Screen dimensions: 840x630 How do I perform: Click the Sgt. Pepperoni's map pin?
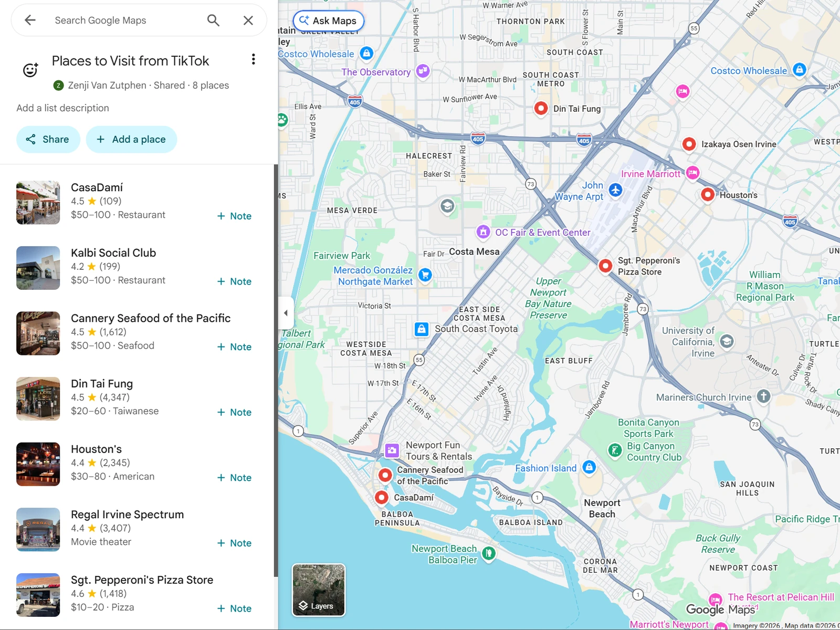605,266
